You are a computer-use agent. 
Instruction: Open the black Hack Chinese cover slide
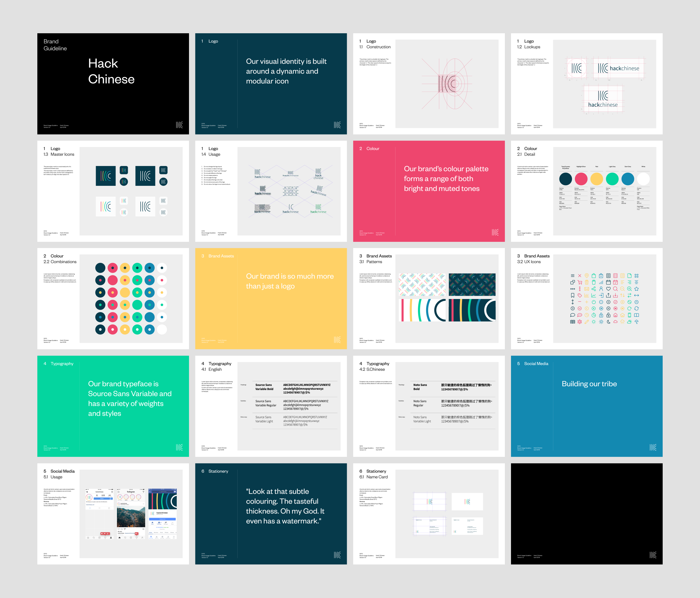click(x=113, y=84)
